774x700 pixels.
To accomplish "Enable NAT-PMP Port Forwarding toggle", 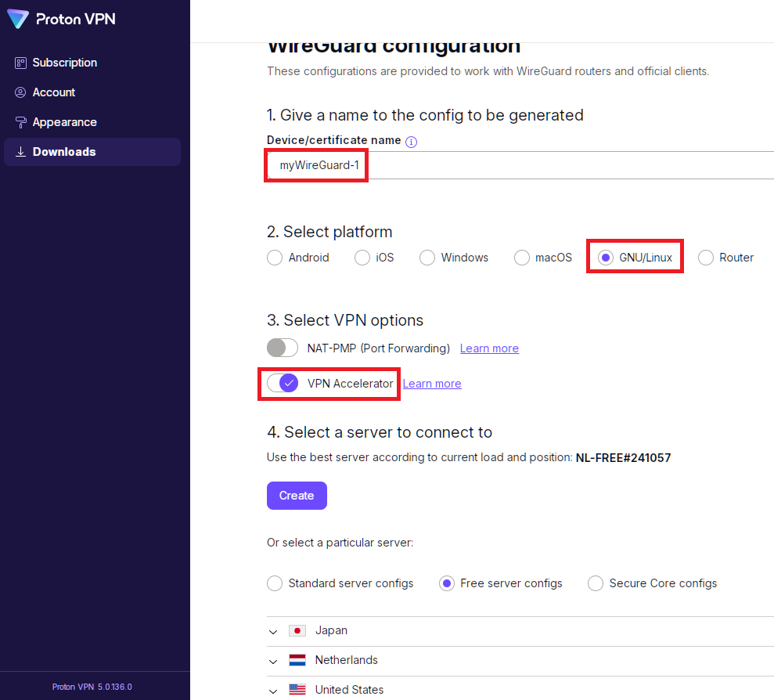I will (283, 348).
